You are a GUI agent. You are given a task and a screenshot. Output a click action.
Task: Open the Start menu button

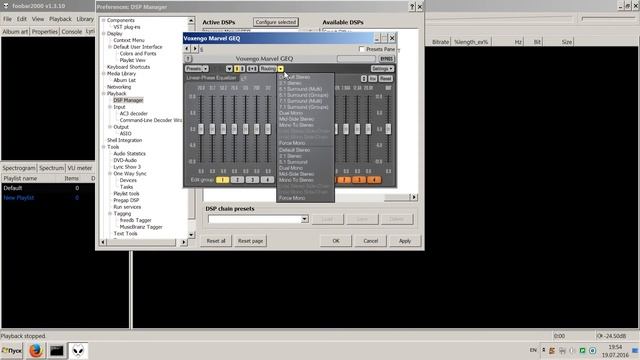point(12,351)
